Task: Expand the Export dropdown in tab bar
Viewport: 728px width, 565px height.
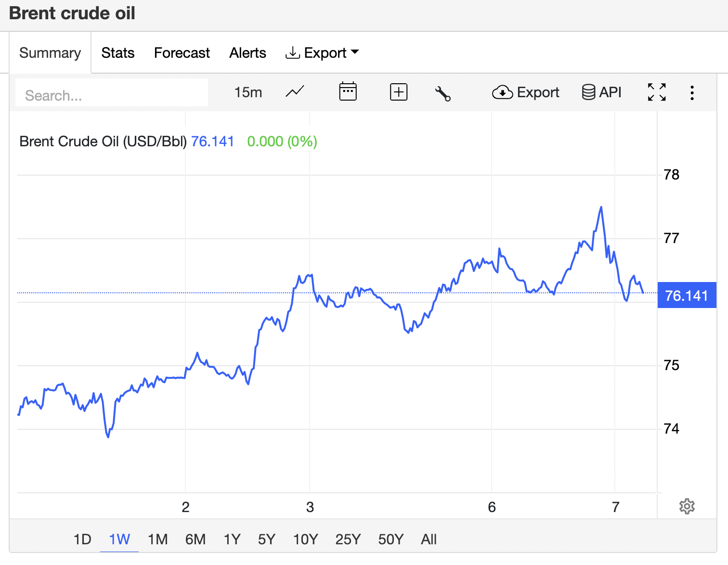Action: tap(322, 52)
